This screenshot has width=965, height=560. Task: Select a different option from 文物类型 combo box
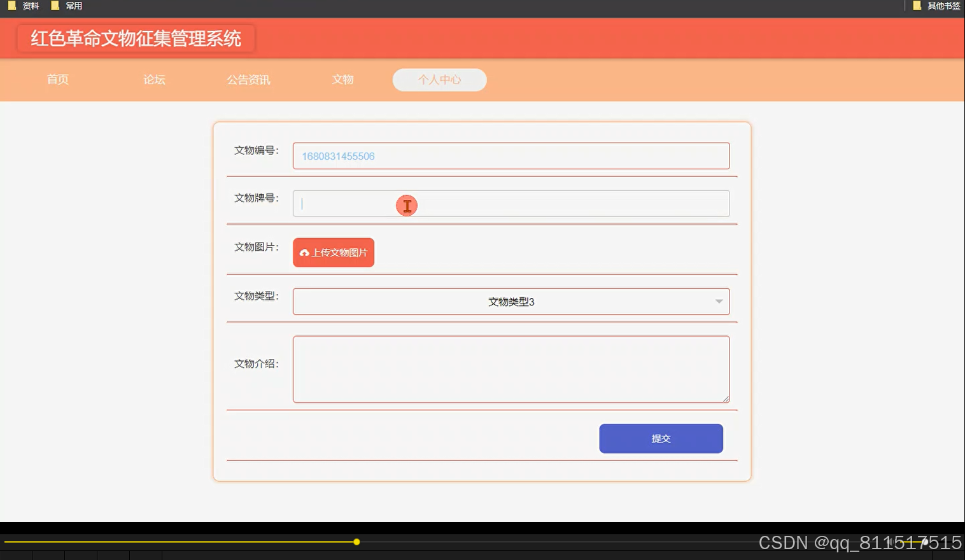tap(511, 301)
